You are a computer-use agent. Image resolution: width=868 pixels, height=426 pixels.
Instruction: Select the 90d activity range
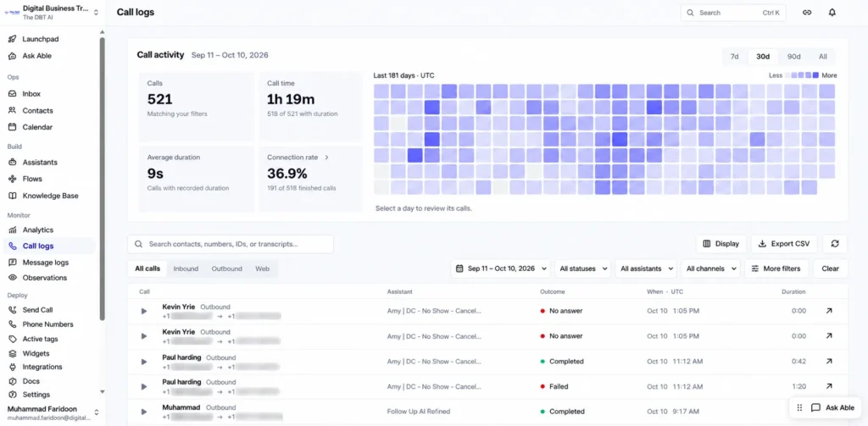click(793, 57)
